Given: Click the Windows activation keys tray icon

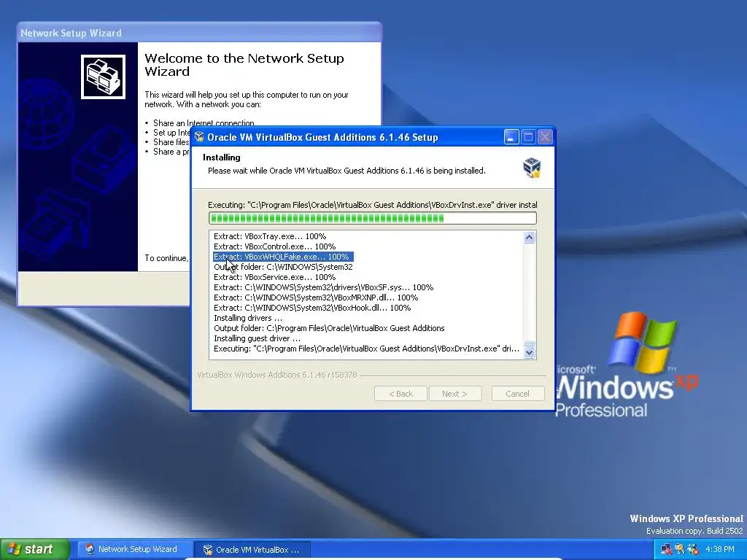Looking at the screenshot, I should tap(679, 550).
